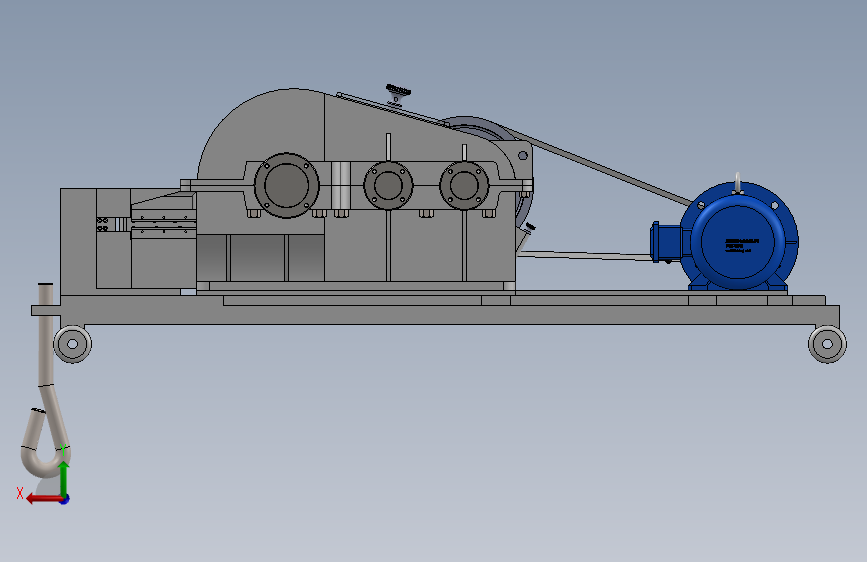Select the right bearing cover on gearbox
The height and width of the screenshot is (562, 867).
pyautogui.click(x=464, y=185)
